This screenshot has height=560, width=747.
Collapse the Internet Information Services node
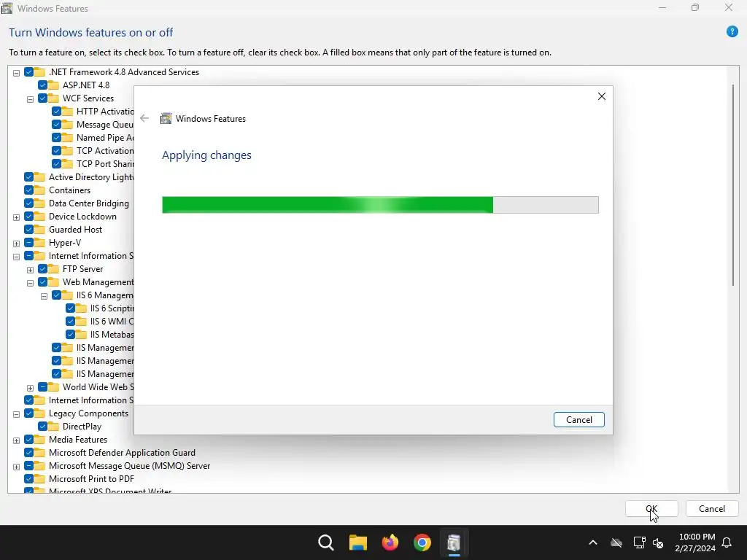(16, 257)
